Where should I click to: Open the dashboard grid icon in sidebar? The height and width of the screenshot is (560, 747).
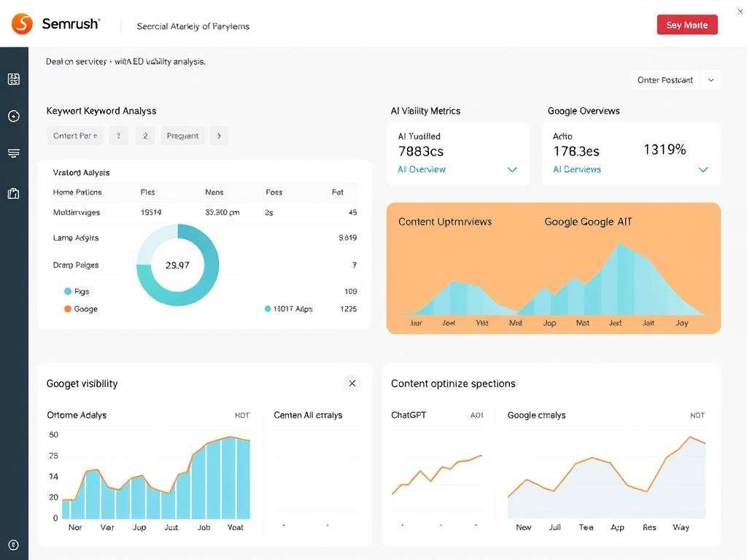pos(14,79)
